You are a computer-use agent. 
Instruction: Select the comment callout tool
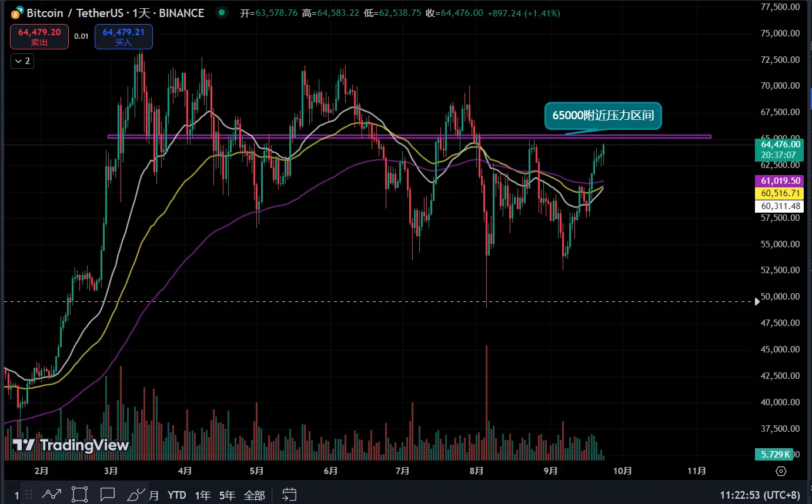coord(107,495)
